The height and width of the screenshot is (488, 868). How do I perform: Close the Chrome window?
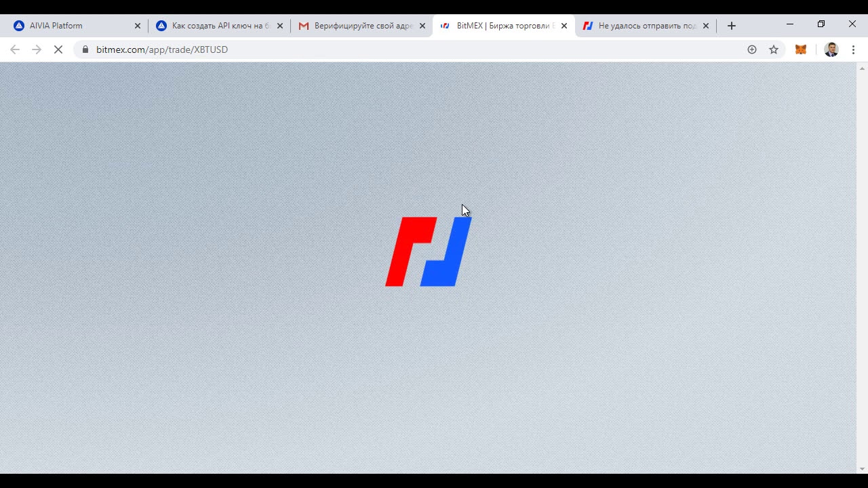(852, 24)
